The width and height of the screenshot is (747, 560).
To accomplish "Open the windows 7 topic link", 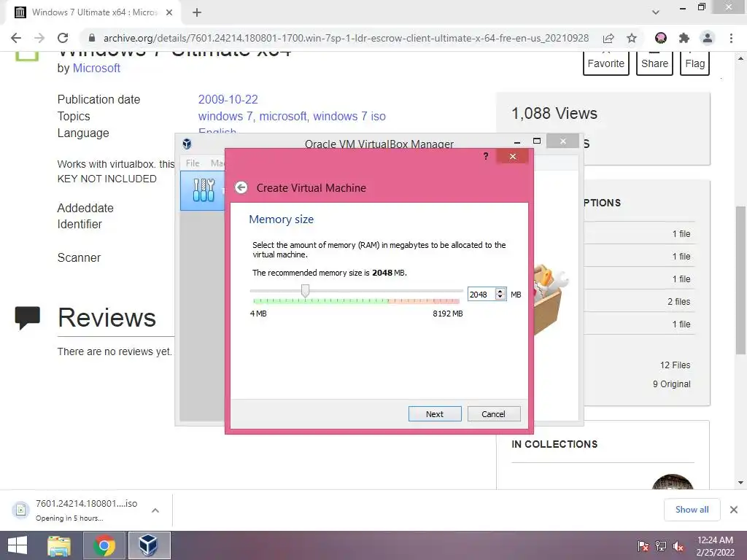I will 225,116.
